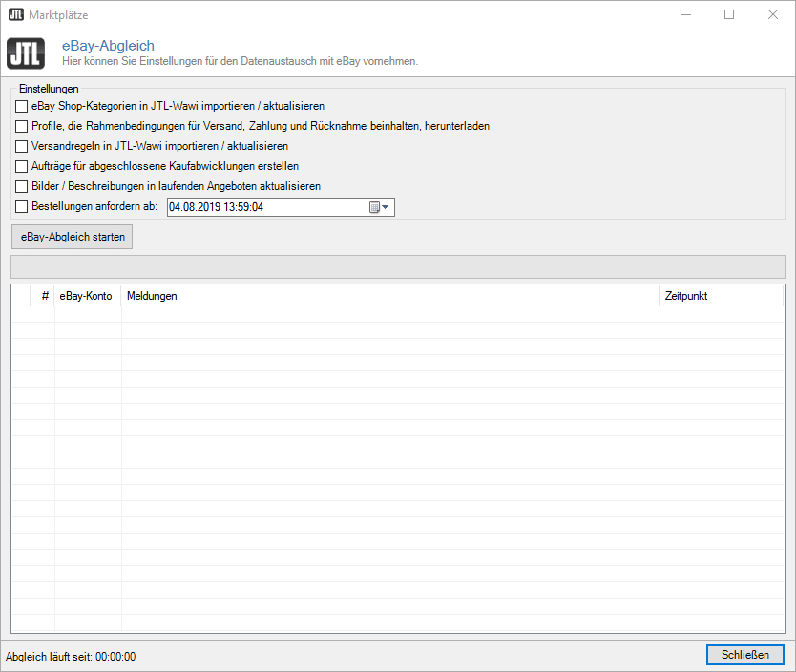Click the Abgleich läuft seit status text
Viewport: 796px width, 672px height.
click(x=69, y=657)
